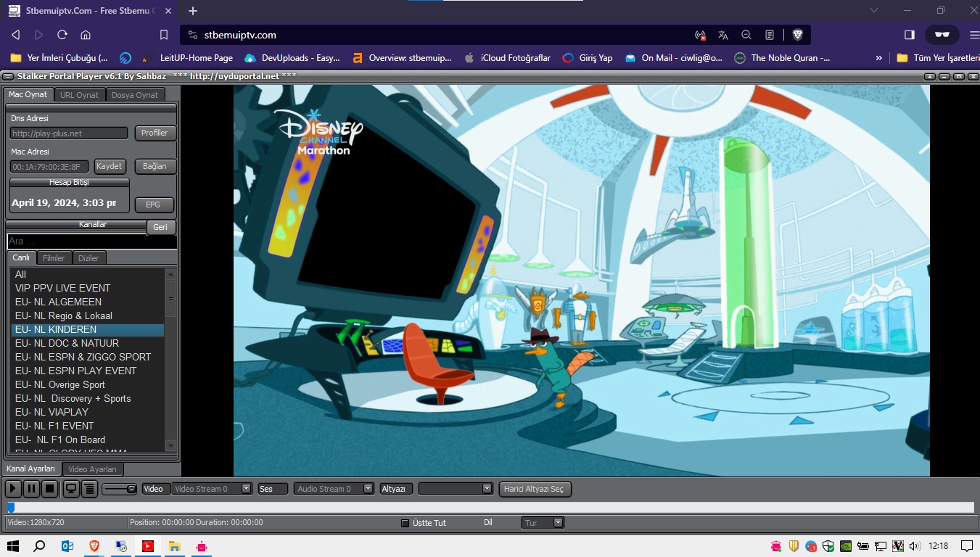Select EU- NL F1 EVENT category
This screenshot has height=557, width=980.
tap(87, 426)
